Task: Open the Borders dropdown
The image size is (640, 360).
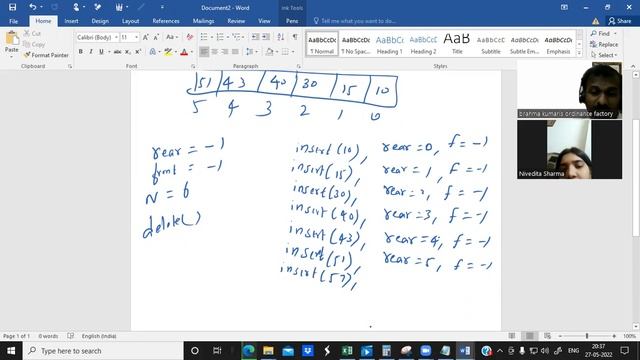Action: click(288, 52)
